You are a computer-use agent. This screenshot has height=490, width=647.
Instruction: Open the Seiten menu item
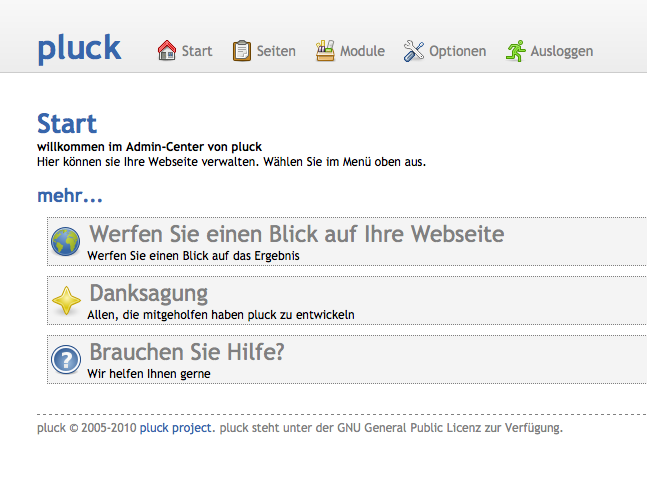click(276, 51)
